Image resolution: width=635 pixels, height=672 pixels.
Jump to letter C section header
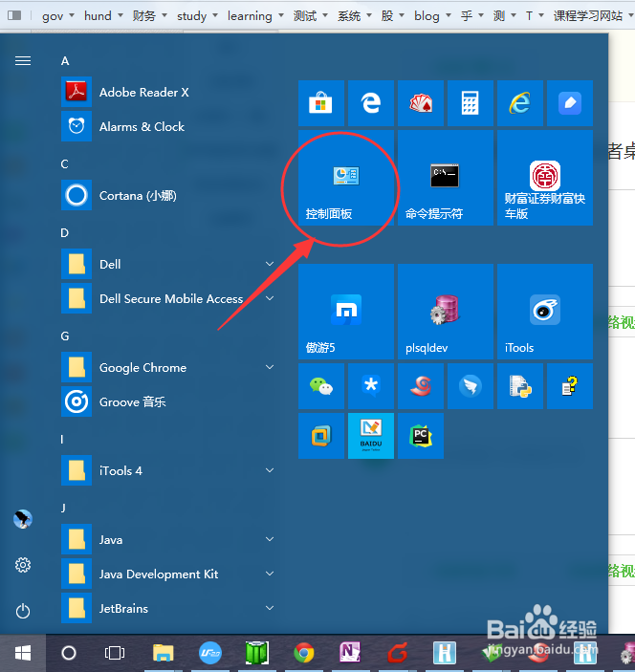(x=65, y=164)
